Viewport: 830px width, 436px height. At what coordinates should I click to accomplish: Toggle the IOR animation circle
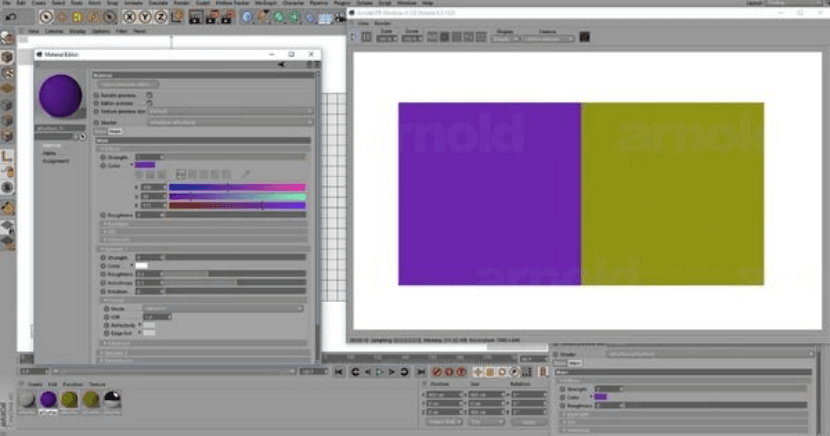tap(106, 317)
